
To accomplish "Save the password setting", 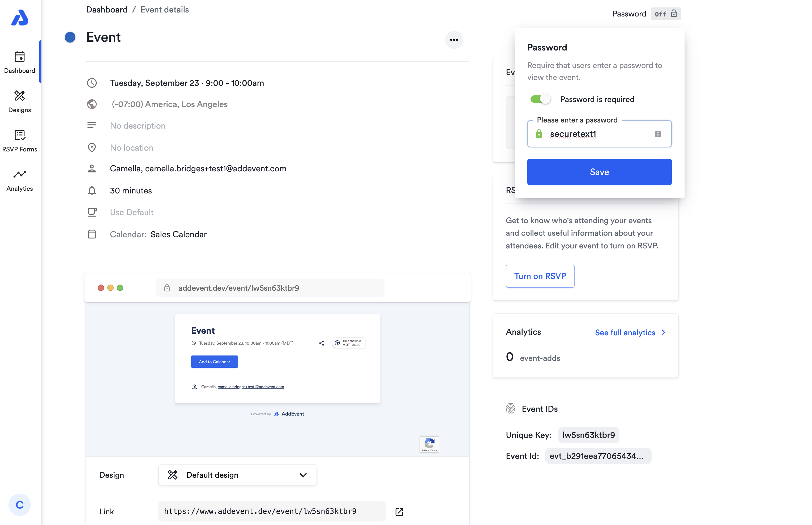I will pyautogui.click(x=599, y=172).
